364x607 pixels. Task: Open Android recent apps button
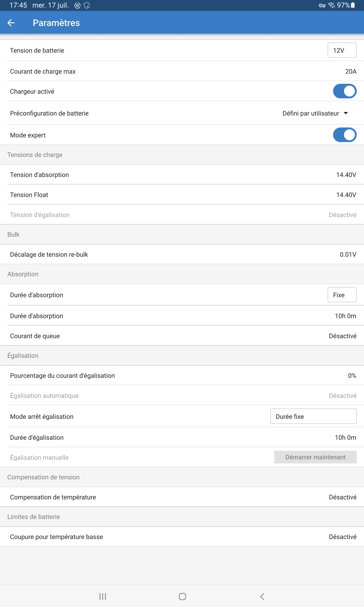pyautogui.click(x=103, y=596)
